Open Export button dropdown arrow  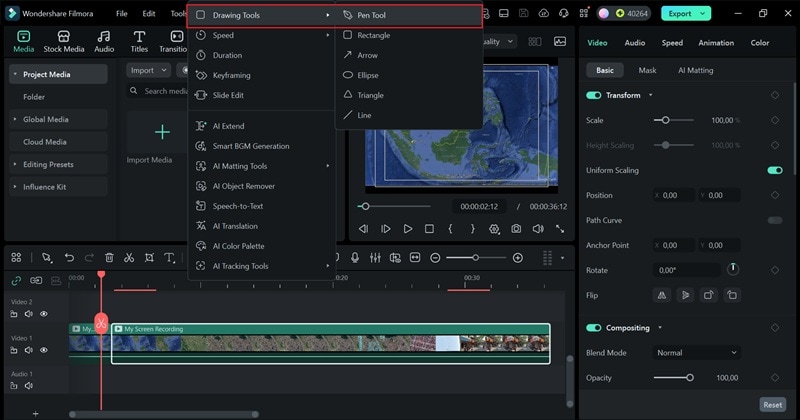[703, 14]
